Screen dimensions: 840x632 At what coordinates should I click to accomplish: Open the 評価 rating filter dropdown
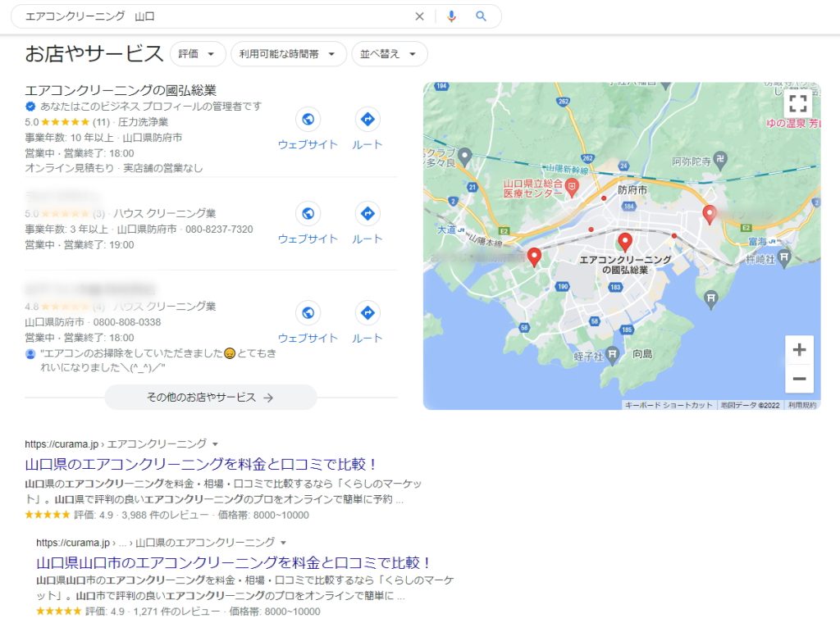tap(198, 54)
